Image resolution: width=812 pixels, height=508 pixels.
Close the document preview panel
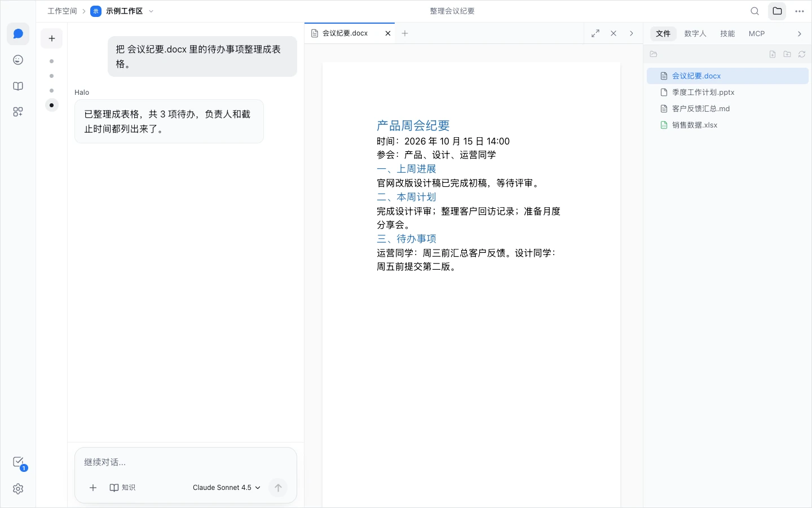point(614,33)
